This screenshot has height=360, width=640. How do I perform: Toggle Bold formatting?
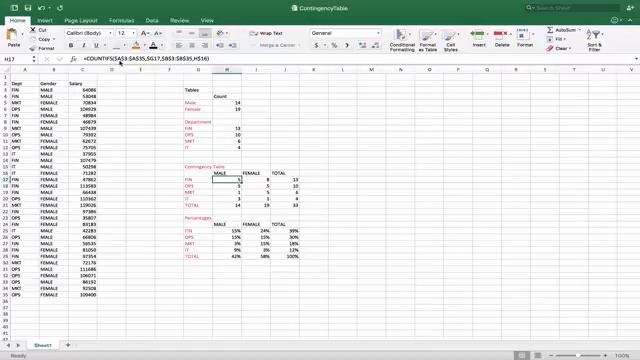(x=71, y=45)
